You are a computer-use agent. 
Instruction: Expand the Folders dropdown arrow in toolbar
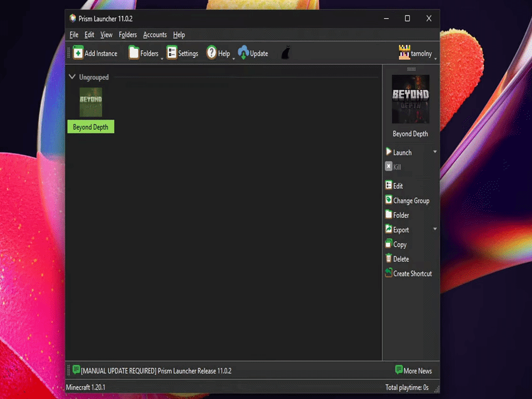click(x=162, y=58)
